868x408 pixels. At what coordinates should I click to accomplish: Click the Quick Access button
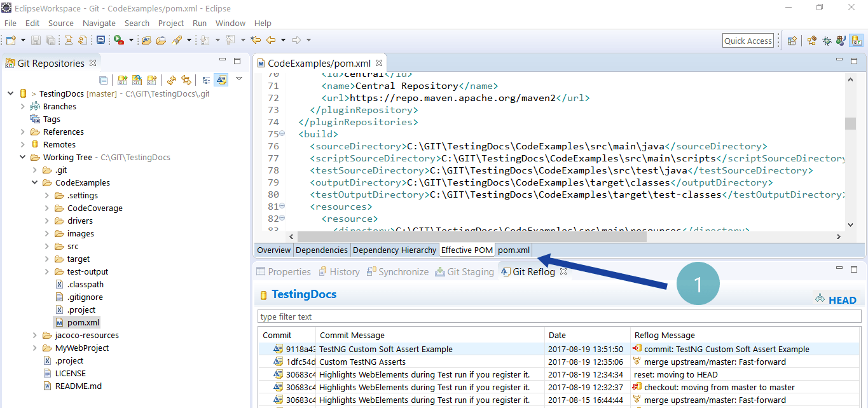pos(748,40)
